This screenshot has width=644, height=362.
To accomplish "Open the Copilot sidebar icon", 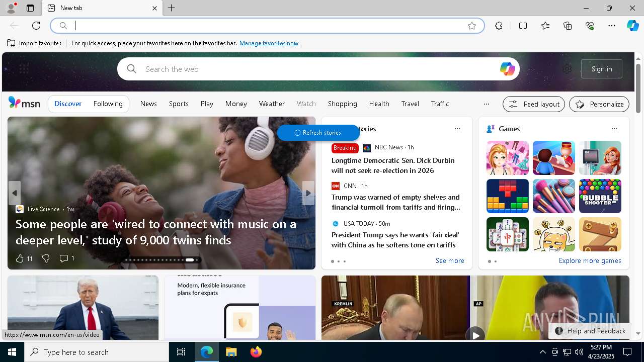I will click(632, 26).
